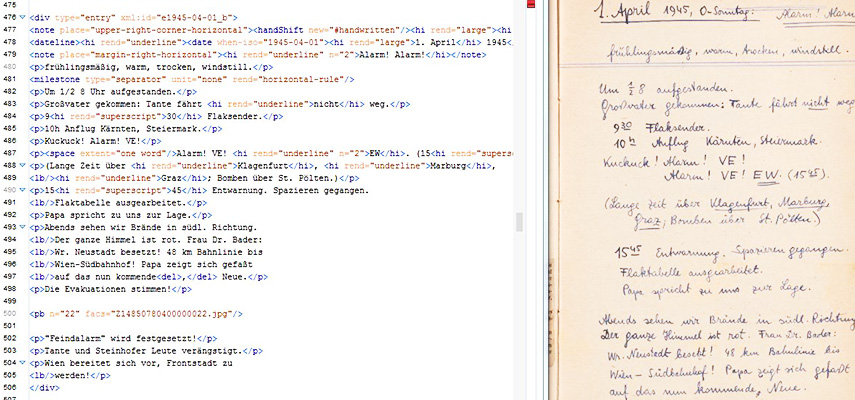Click "Tante und Steinhofer Leute verängstigt." in the code
This screenshot has width=855, height=400.
(x=142, y=351)
